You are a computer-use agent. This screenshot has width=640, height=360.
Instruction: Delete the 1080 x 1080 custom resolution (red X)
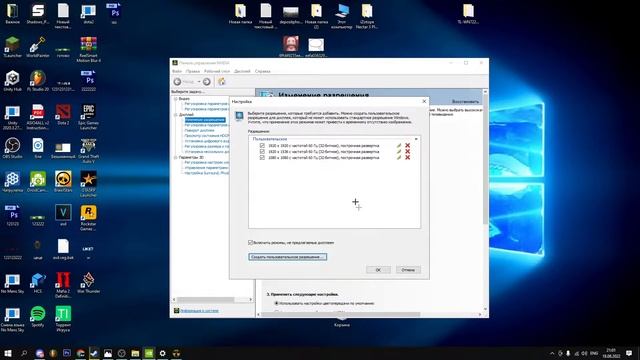pyautogui.click(x=407, y=158)
